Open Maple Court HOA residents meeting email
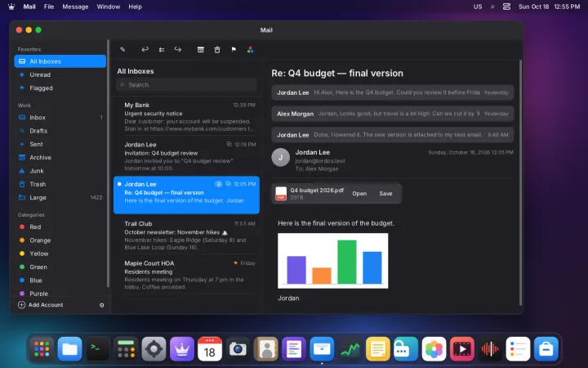Viewport: 588px width, 368px height. 186,275
